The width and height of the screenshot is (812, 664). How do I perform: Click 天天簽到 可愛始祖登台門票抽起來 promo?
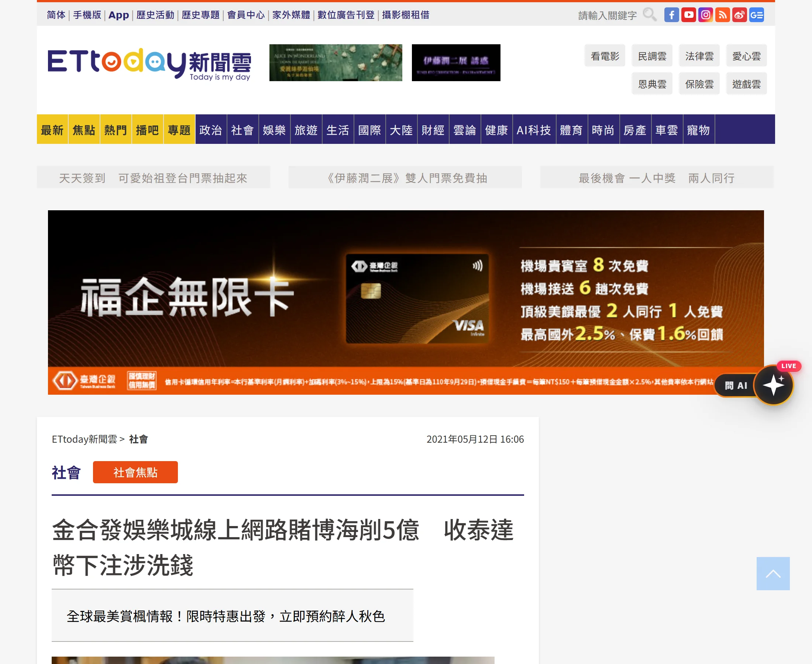point(154,178)
